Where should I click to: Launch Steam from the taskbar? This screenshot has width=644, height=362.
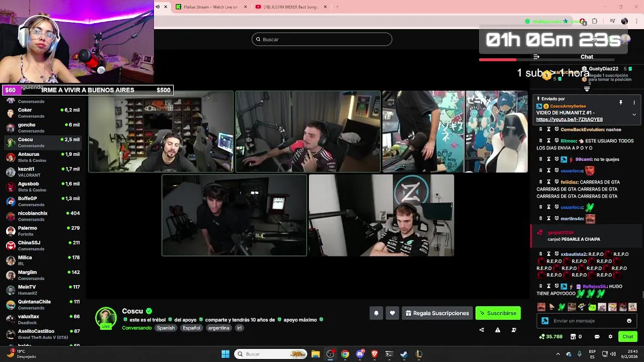pyautogui.click(x=404, y=354)
